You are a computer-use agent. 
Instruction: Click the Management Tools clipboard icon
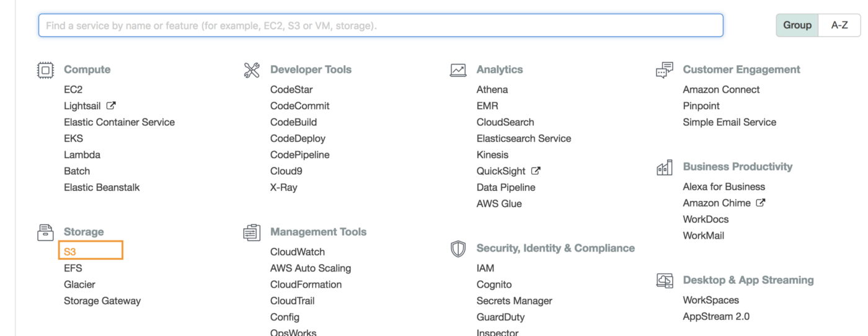[x=252, y=232]
